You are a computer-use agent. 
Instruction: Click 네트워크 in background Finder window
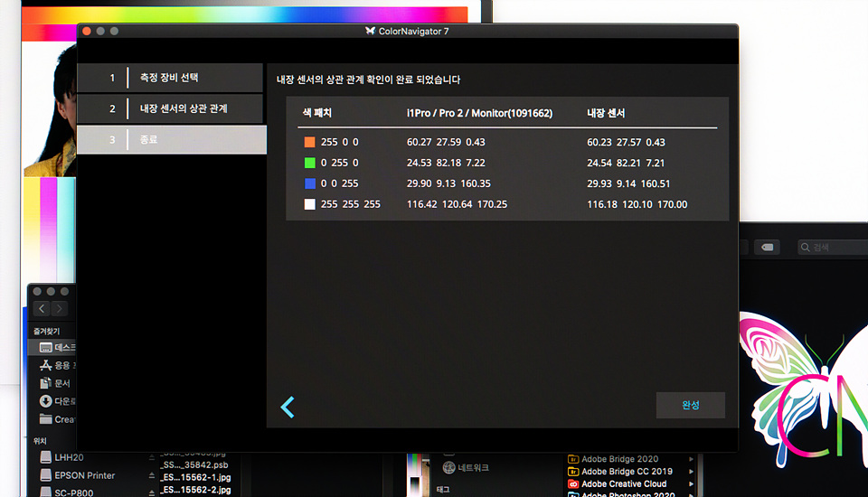coord(466,468)
